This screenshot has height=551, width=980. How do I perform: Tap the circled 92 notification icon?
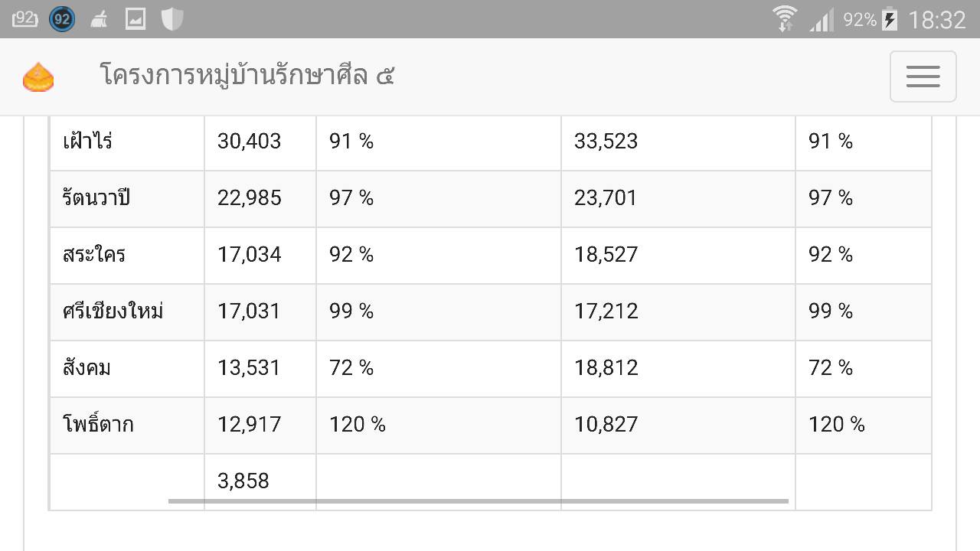point(62,19)
